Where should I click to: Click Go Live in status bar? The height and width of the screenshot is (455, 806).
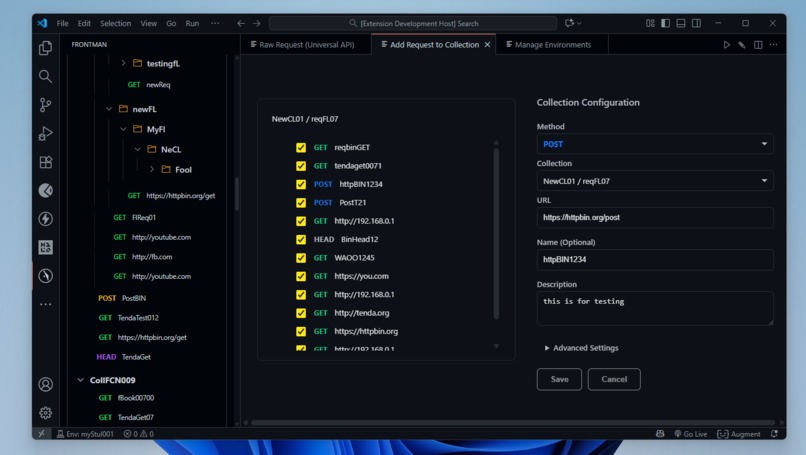coord(690,434)
